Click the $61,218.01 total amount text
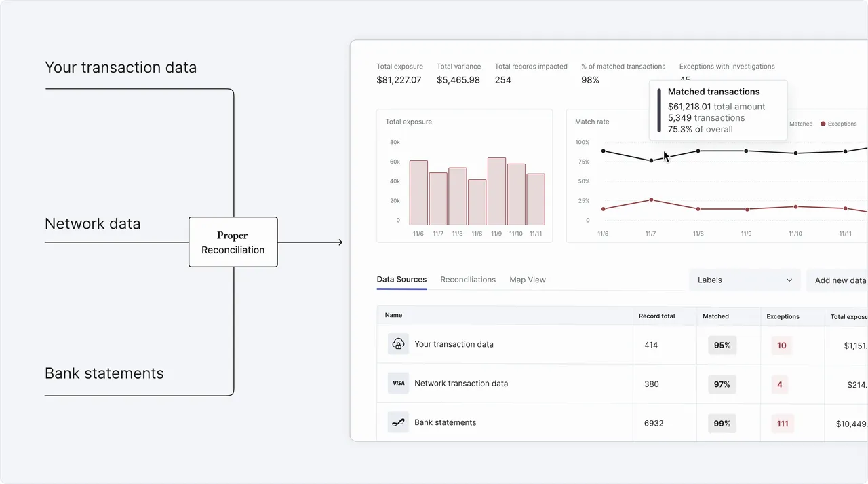Image resolution: width=868 pixels, height=484 pixels. tap(716, 107)
